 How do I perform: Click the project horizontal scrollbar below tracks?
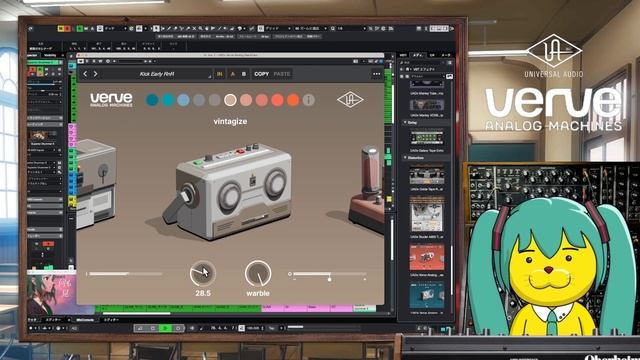[x=136, y=313]
